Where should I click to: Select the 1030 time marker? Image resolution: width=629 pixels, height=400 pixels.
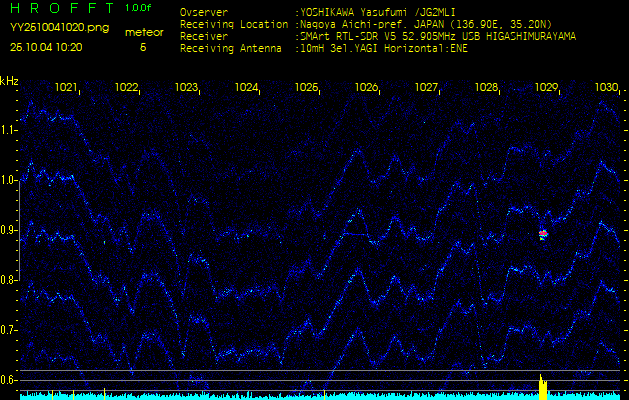click(606, 88)
